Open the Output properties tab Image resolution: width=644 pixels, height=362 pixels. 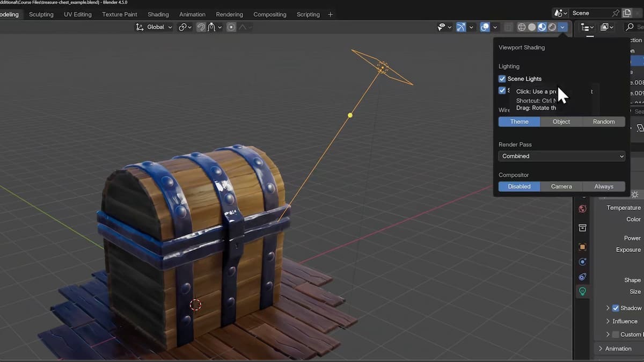point(583,228)
